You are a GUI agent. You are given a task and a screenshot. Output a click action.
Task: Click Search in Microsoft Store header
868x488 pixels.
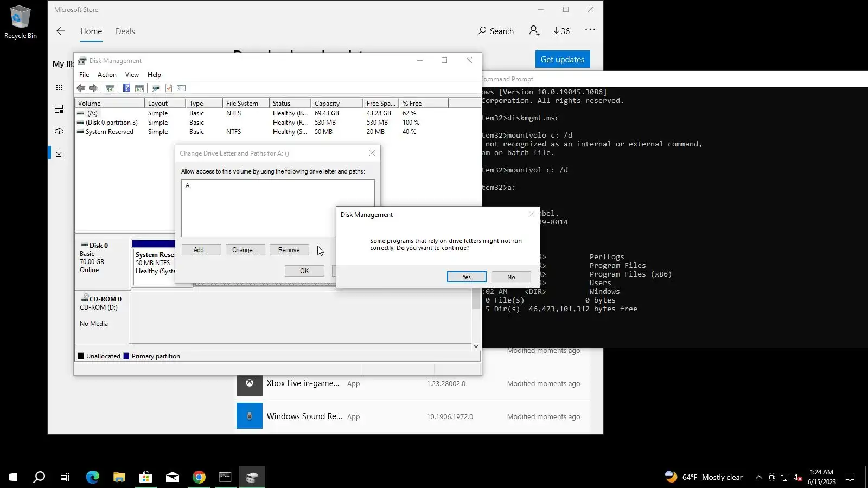(x=496, y=31)
